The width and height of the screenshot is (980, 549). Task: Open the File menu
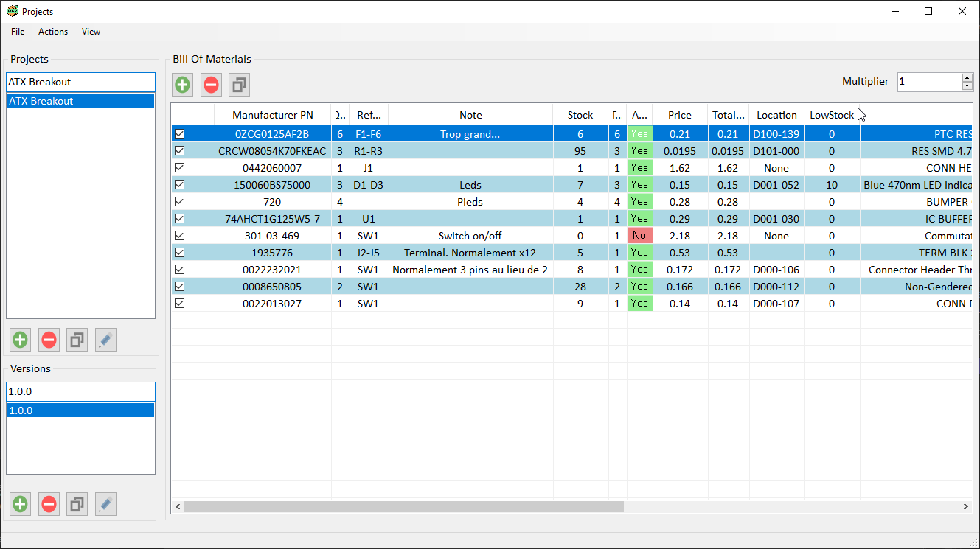point(18,32)
